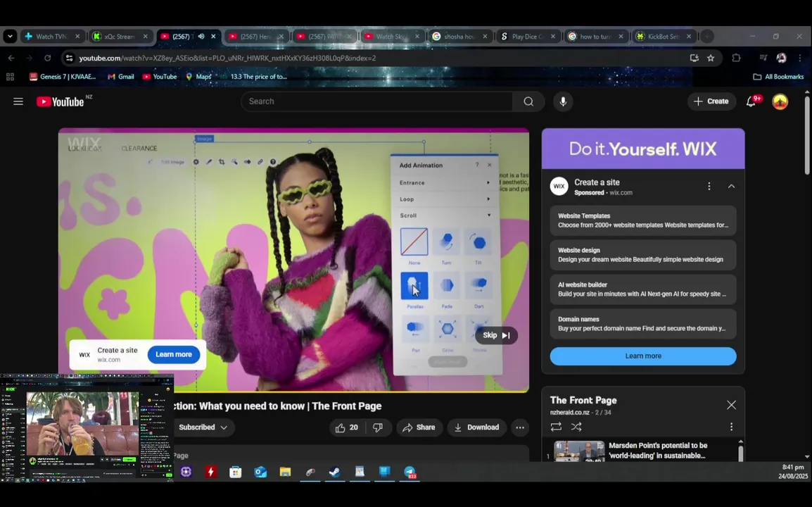Image resolution: width=812 pixels, height=507 pixels.
Task: Open the YouTube hamburger guide menu
Action: coord(18,101)
